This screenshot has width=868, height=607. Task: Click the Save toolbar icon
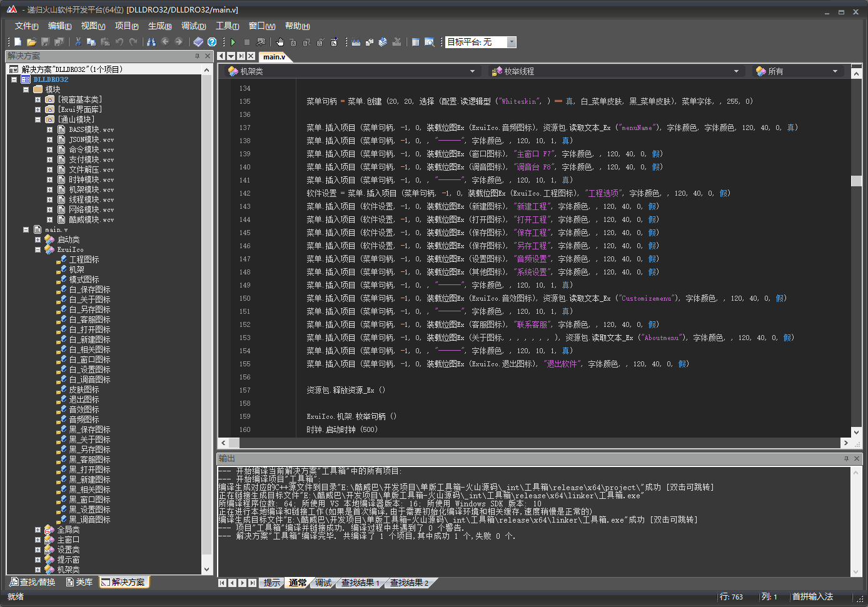[45, 42]
